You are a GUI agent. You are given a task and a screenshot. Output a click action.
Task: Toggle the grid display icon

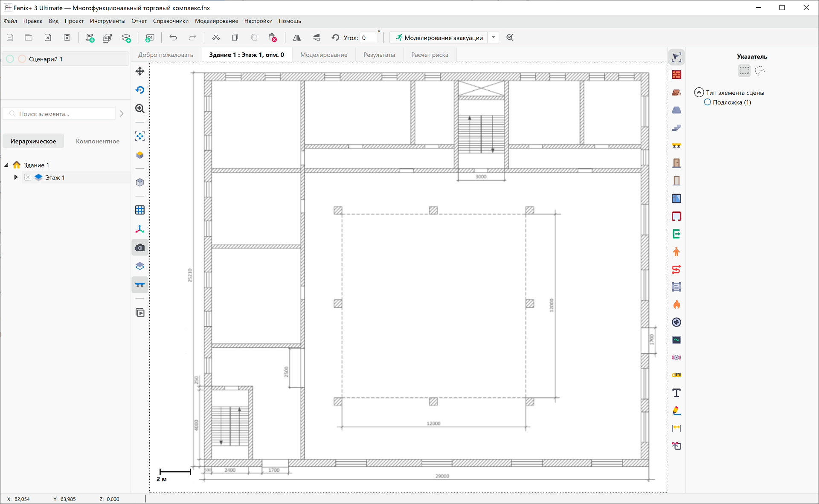pos(140,210)
